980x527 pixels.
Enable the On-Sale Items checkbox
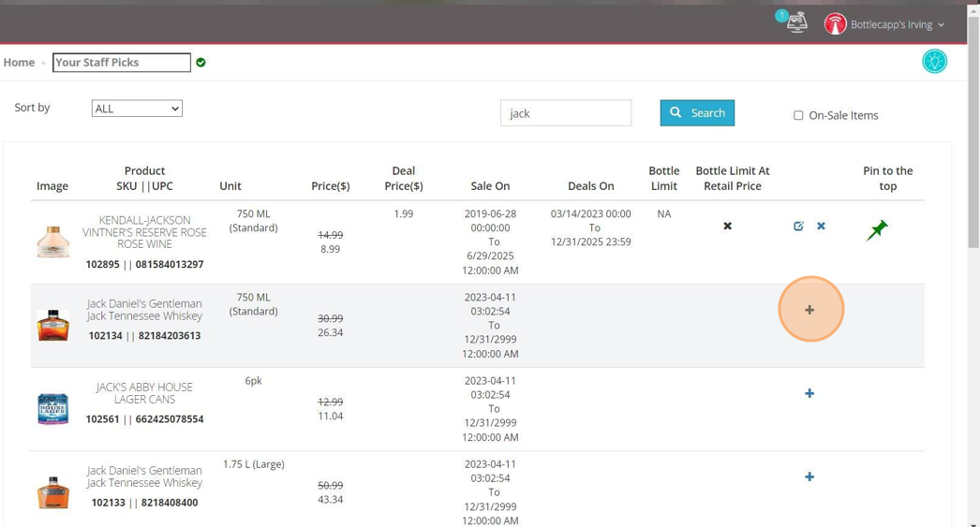[x=798, y=115]
